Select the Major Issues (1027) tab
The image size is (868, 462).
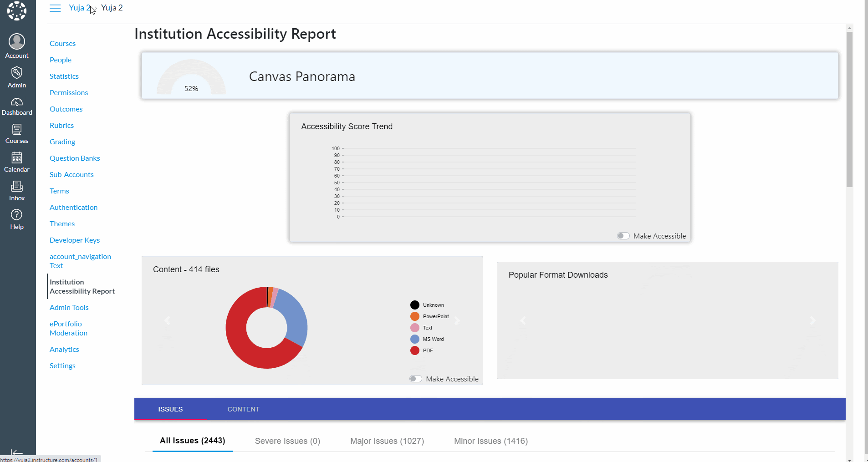click(x=387, y=441)
